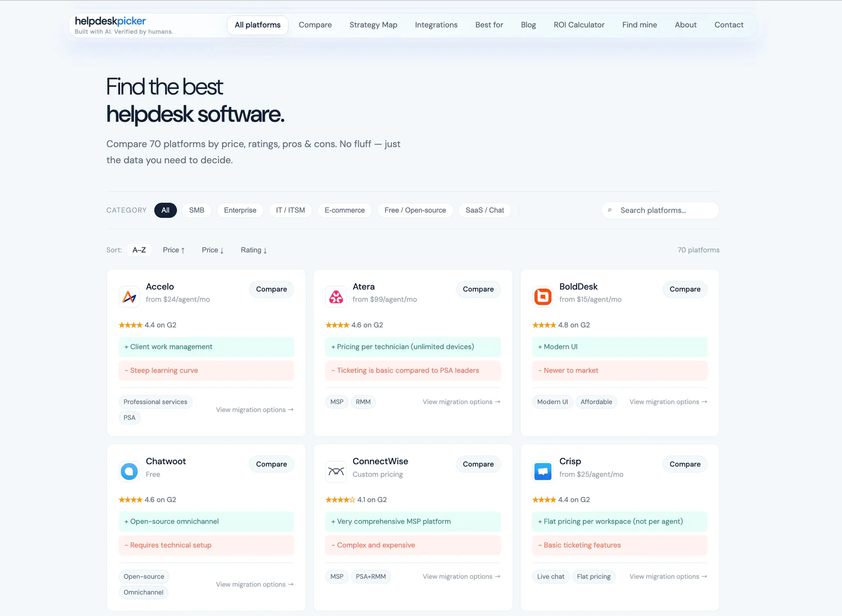Image resolution: width=842 pixels, height=616 pixels.
Task: Add Crisp to Compare
Action: [685, 464]
